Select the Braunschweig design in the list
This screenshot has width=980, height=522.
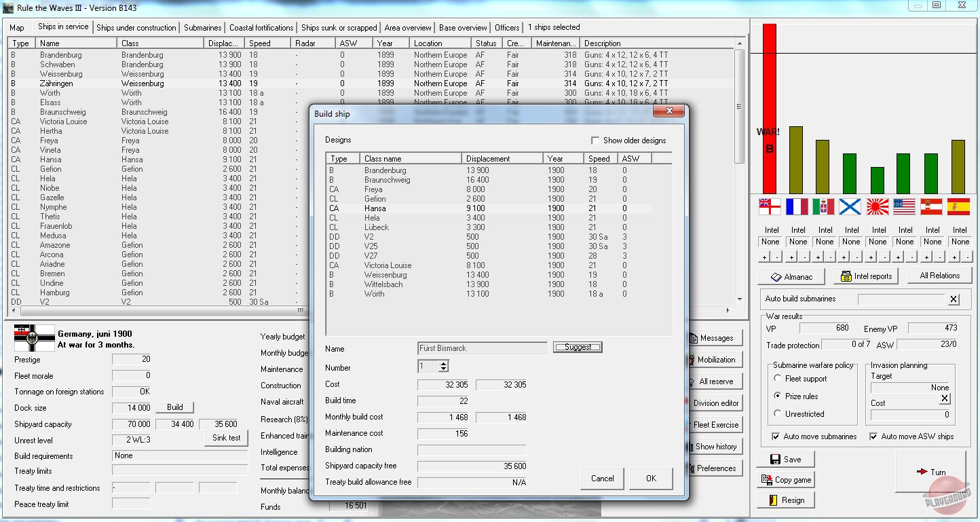[x=385, y=180]
